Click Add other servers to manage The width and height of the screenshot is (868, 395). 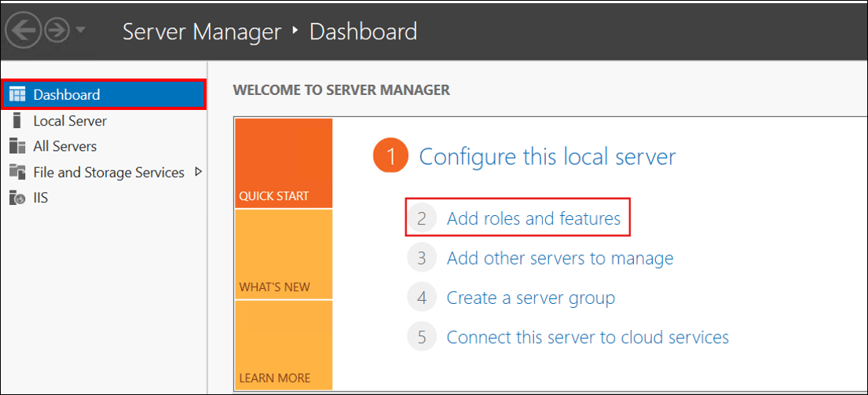pos(560,258)
